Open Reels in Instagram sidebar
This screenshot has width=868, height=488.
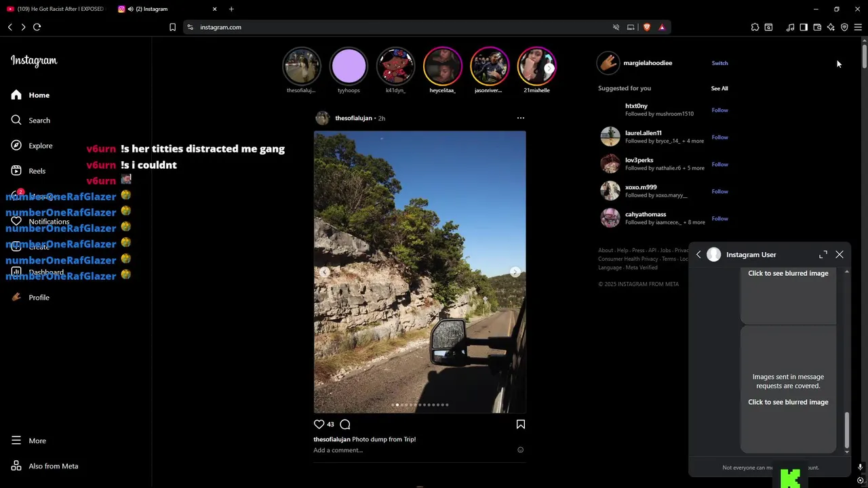coord(28,171)
